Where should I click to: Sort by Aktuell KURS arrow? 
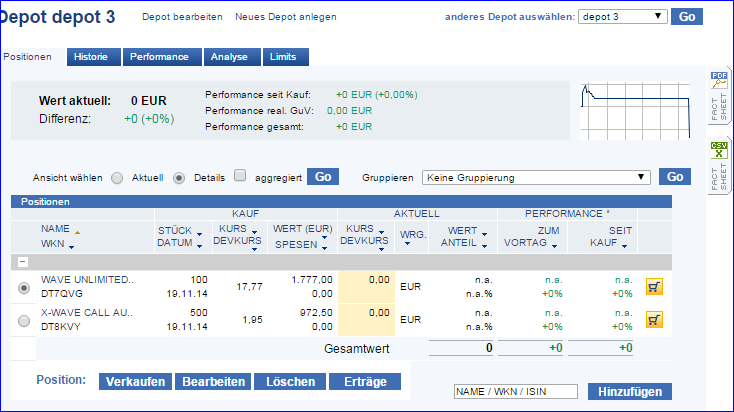(382, 232)
